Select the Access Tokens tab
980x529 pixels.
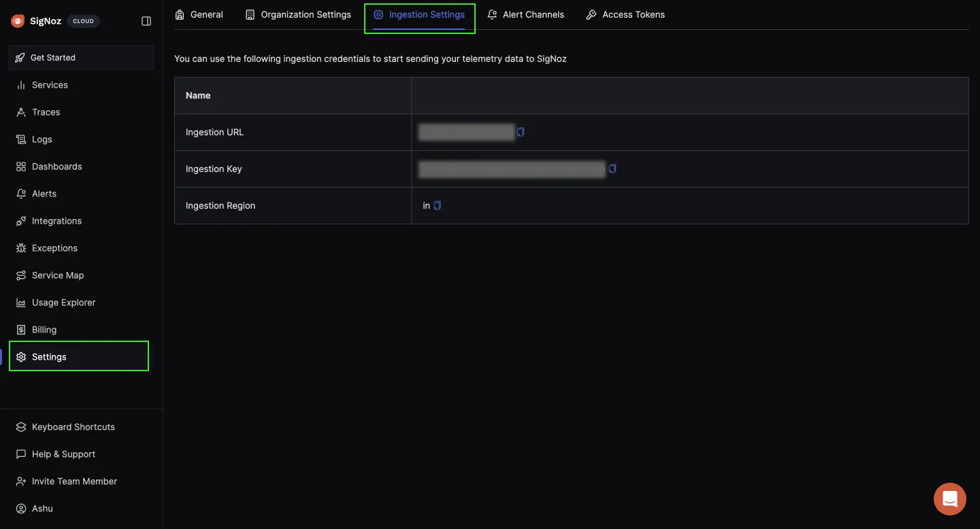click(x=625, y=14)
